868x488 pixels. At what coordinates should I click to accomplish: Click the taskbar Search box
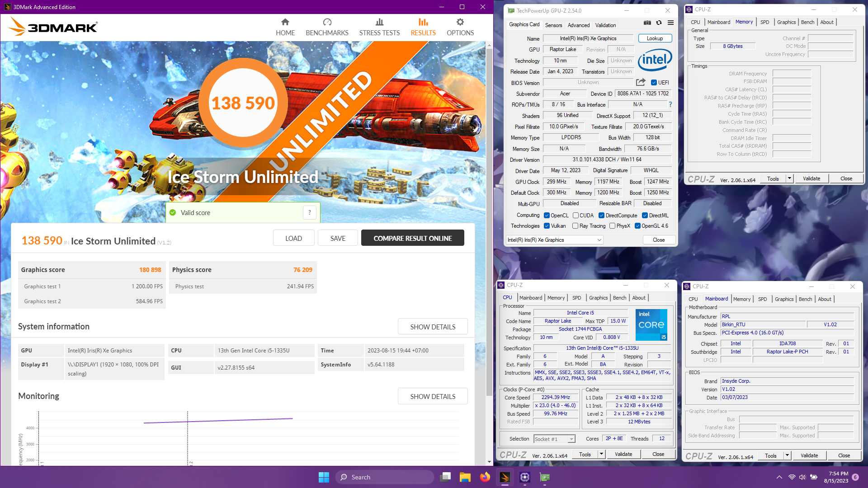coord(384,477)
